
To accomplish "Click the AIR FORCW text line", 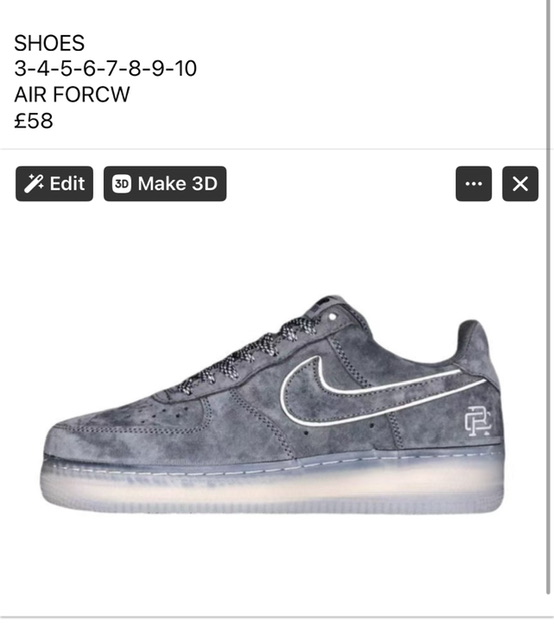I will point(72,94).
